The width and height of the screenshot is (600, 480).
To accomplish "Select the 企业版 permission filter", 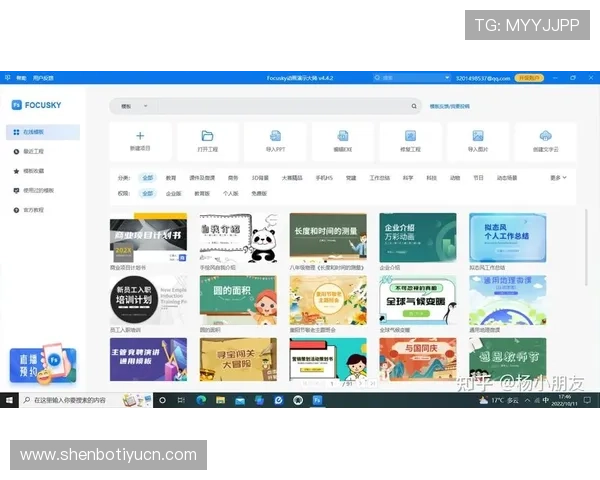I will click(173, 194).
